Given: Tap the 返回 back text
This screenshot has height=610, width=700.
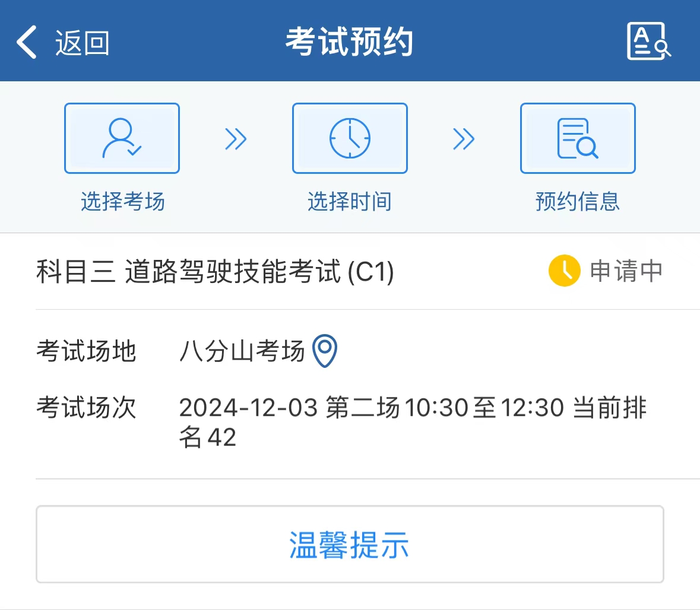Looking at the screenshot, I should point(82,43).
